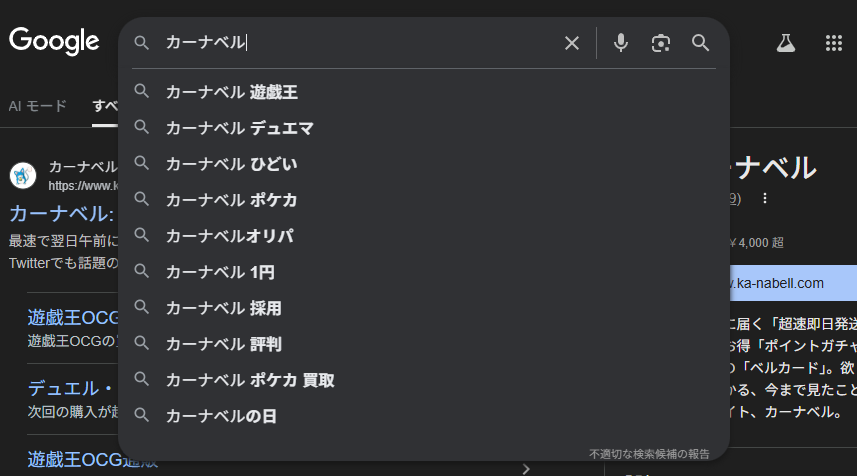Select suggestion カーナベル デュエマ
The width and height of the screenshot is (857, 476).
[239, 128]
